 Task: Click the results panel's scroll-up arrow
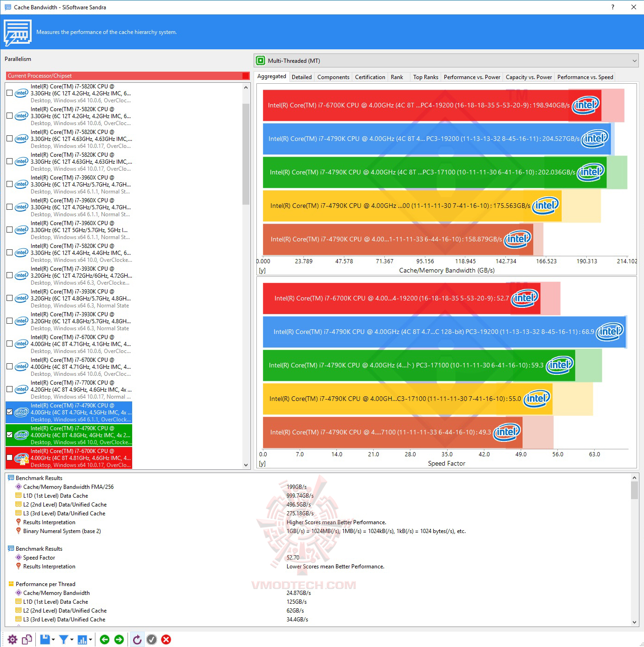634,477
